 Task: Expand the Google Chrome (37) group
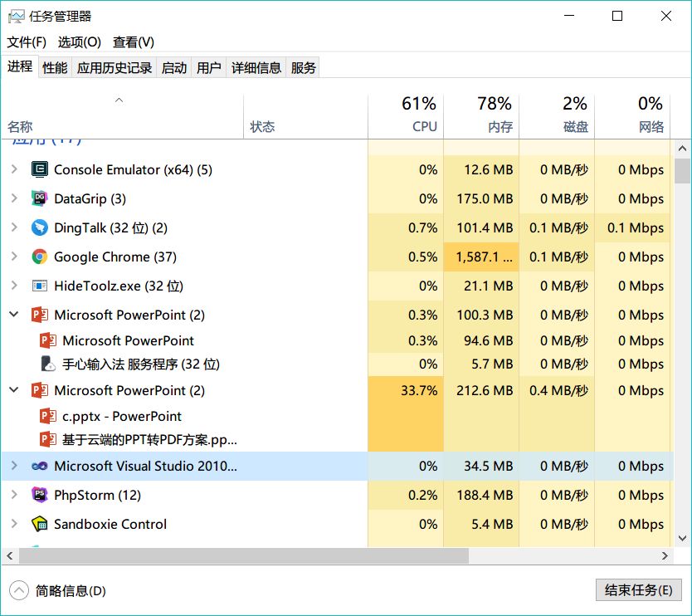pyautogui.click(x=14, y=257)
